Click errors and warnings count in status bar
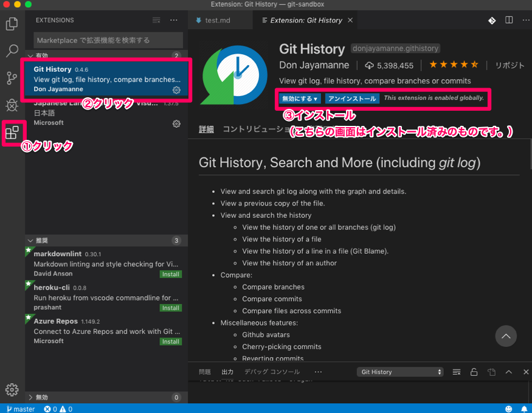The image size is (532, 413). [58, 409]
